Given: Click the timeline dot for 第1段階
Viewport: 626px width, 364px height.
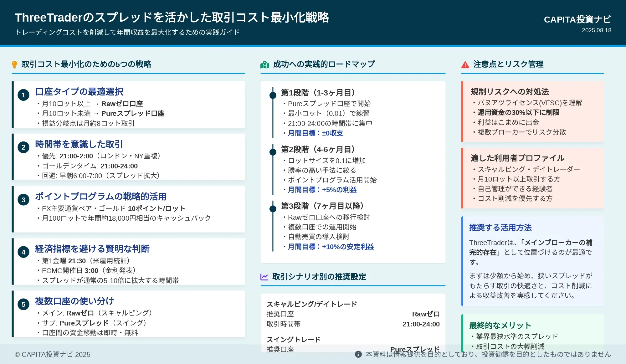Looking at the screenshot, I should coord(273,95).
